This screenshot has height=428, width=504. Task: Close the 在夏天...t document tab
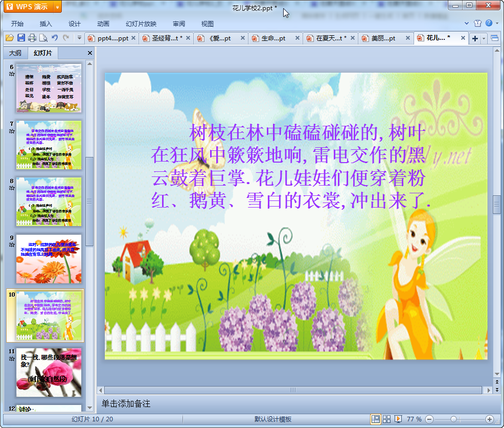coord(353,38)
